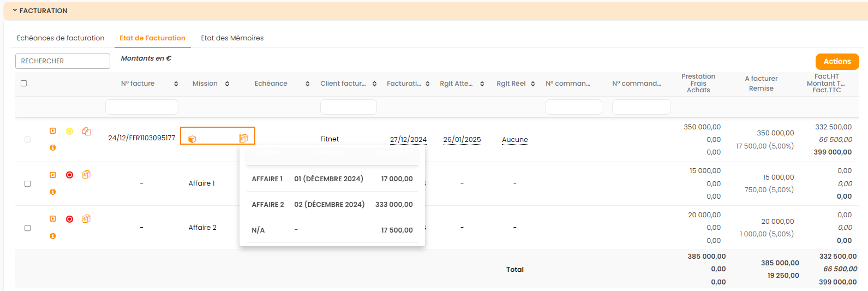Click the invoice document icon on the Affaire 1 row
The image size is (868, 291).
[x=86, y=175]
